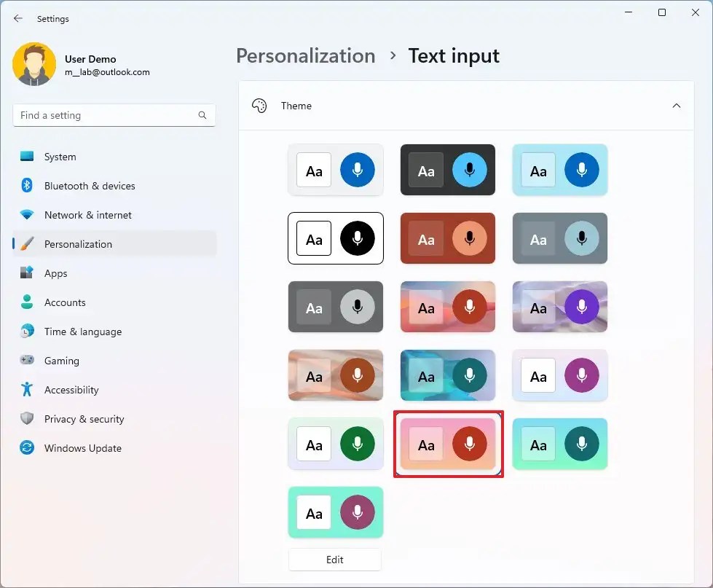The width and height of the screenshot is (713, 588).
Task: Select the dark touch keyboard theme
Action: coord(447,170)
